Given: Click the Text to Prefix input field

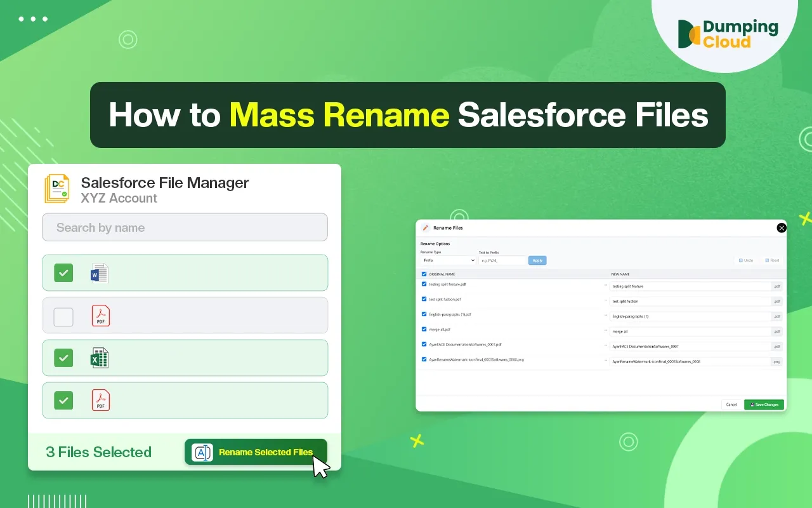Looking at the screenshot, I should [x=502, y=260].
